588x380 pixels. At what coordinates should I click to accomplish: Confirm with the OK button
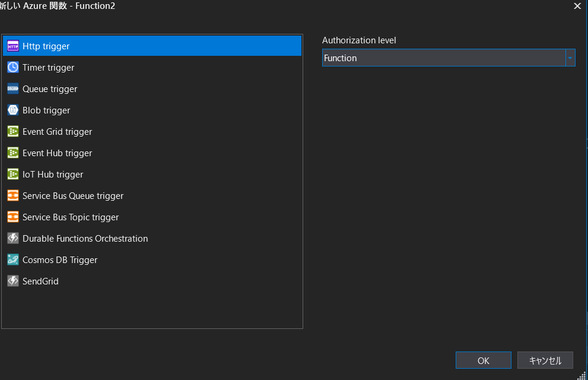click(484, 360)
